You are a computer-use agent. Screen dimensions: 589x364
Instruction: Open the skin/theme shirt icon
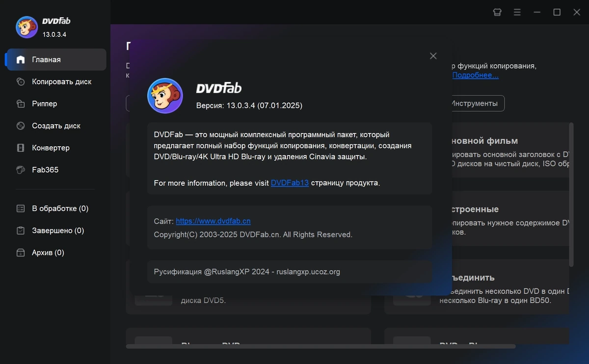click(497, 12)
